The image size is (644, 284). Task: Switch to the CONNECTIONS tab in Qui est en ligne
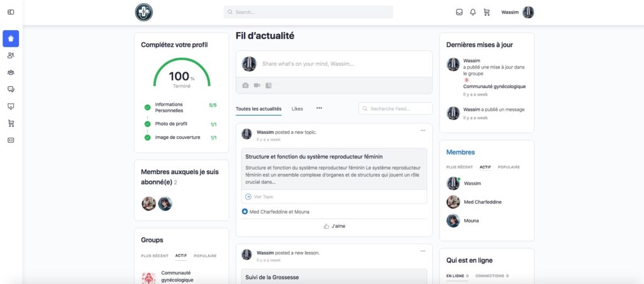tap(492, 276)
